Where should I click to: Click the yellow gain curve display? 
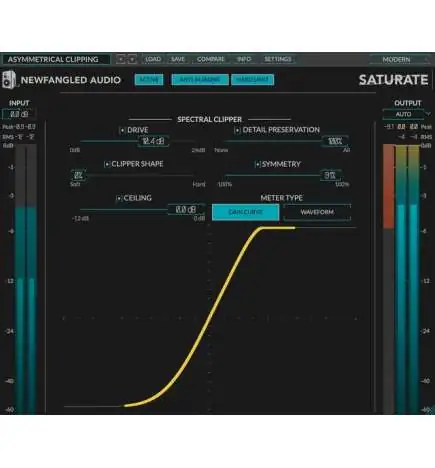click(210, 317)
